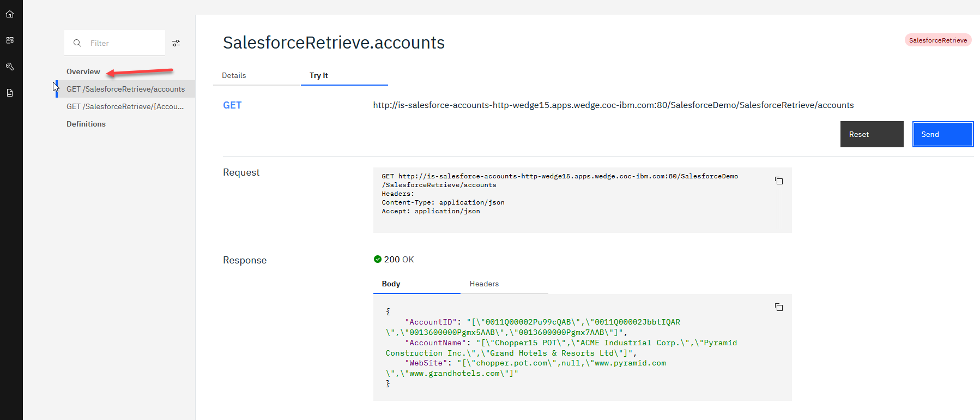980x420 pixels.
Task: Click the home icon in left sidebar
Action: pos(10,14)
